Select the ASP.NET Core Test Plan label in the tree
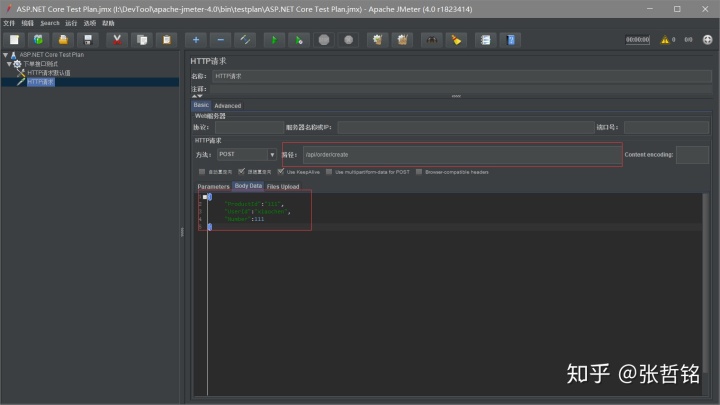 click(51, 55)
